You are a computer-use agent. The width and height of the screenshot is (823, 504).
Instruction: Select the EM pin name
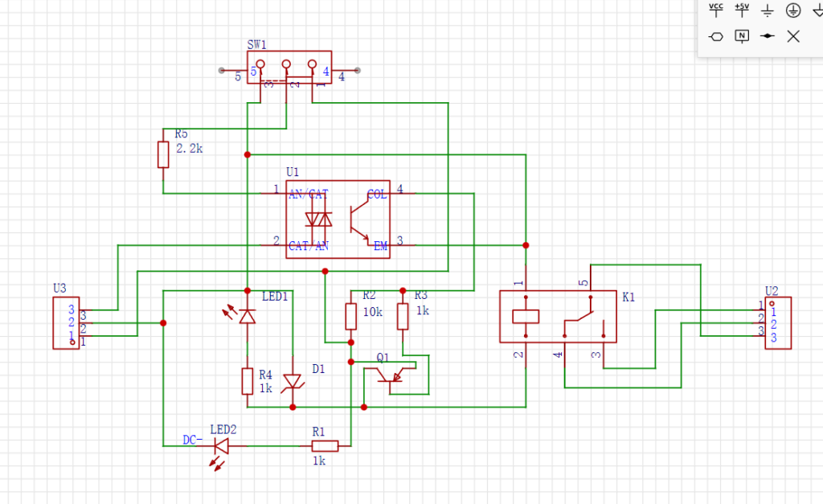coord(380,246)
